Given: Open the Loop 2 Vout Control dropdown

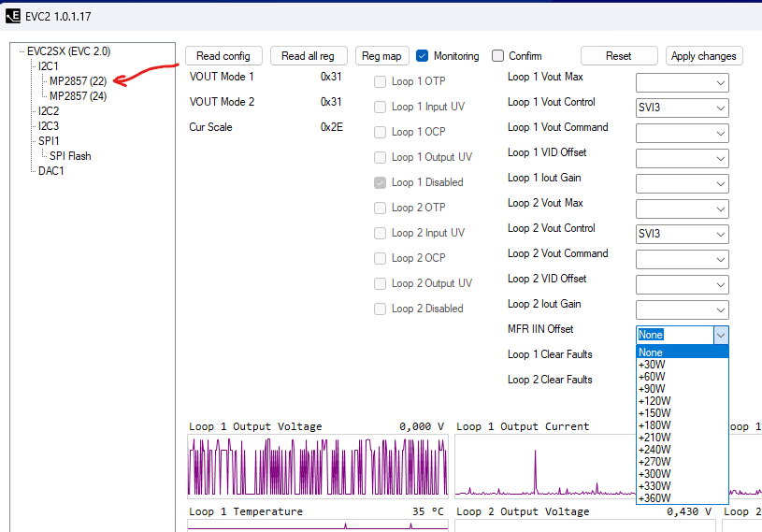Looking at the screenshot, I should coord(683,234).
